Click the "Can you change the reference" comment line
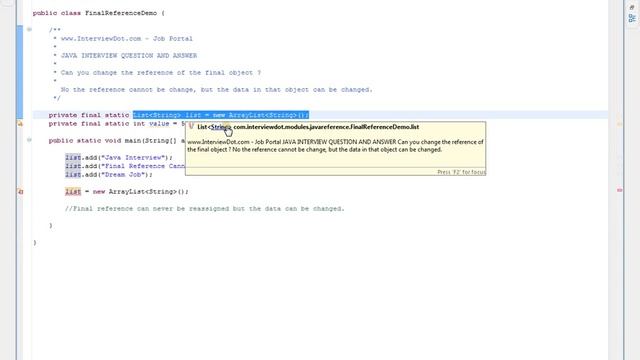The height and width of the screenshot is (360, 640). point(161,73)
